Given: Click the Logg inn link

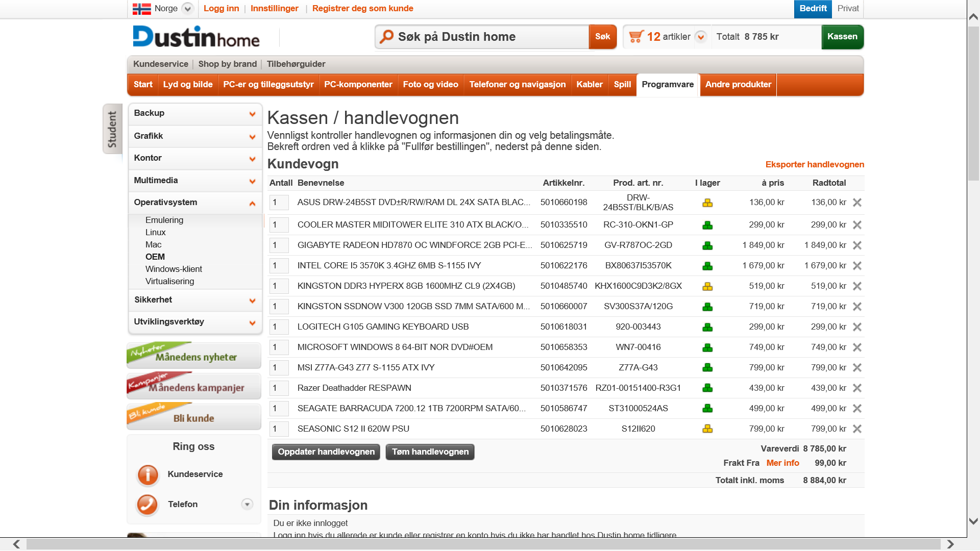Looking at the screenshot, I should point(221,9).
